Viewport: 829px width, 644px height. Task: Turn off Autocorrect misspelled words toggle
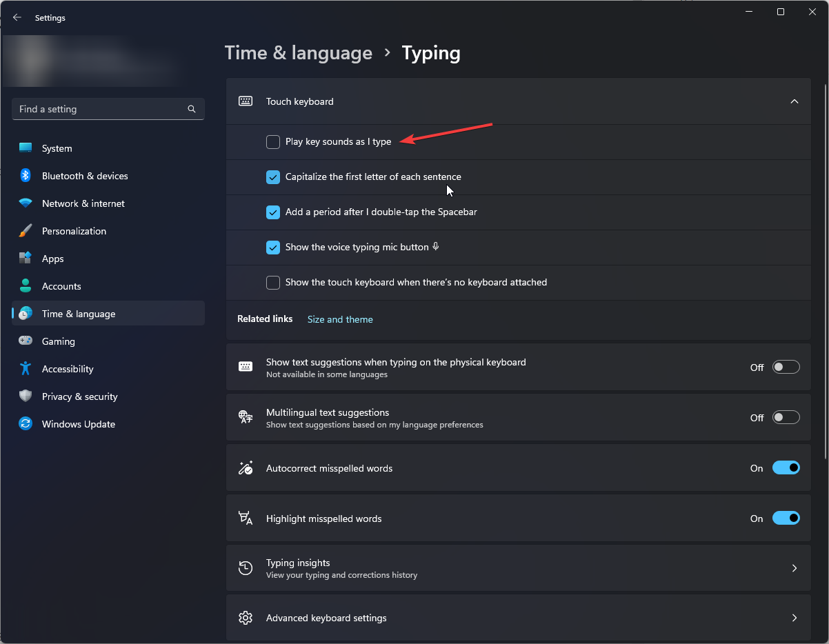[x=786, y=468]
